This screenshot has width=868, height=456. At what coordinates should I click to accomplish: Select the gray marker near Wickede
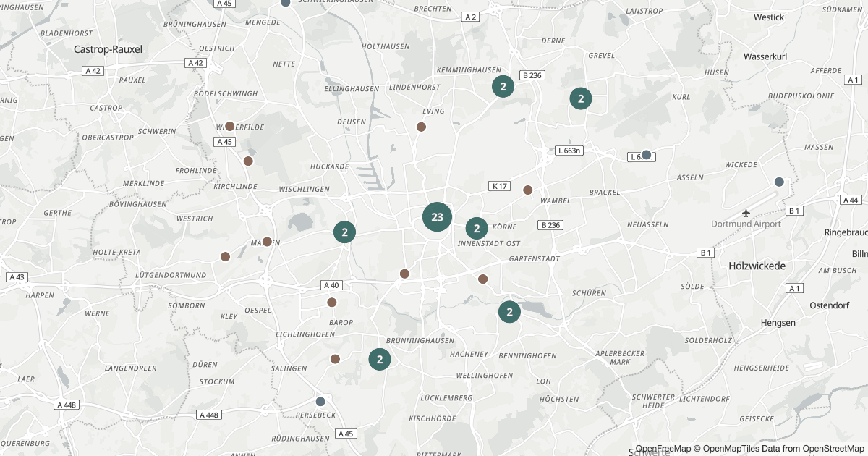click(x=779, y=182)
